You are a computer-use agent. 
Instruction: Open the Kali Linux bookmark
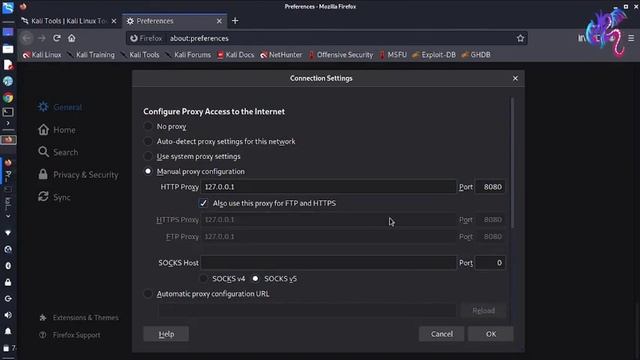click(42, 55)
